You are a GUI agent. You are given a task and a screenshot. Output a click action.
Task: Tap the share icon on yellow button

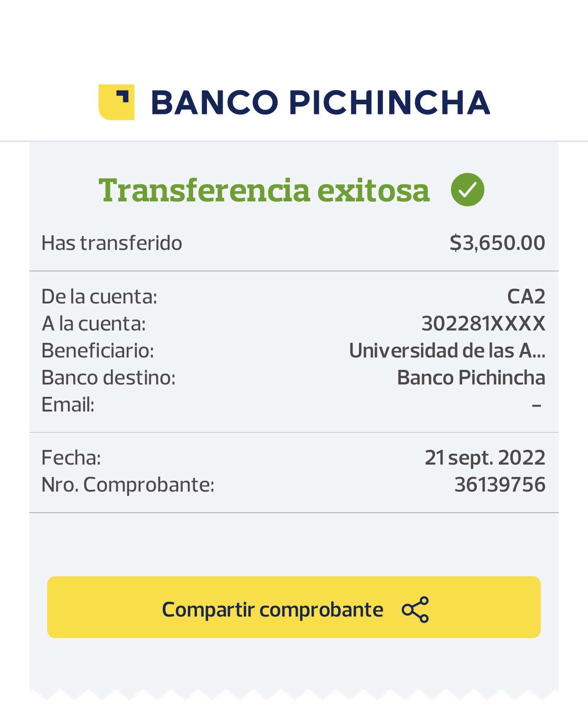click(415, 609)
